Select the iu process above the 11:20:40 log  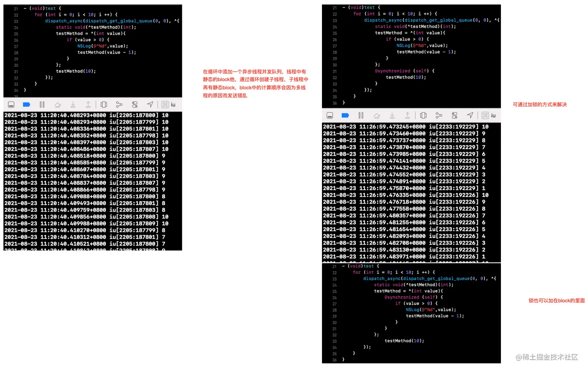[169, 105]
